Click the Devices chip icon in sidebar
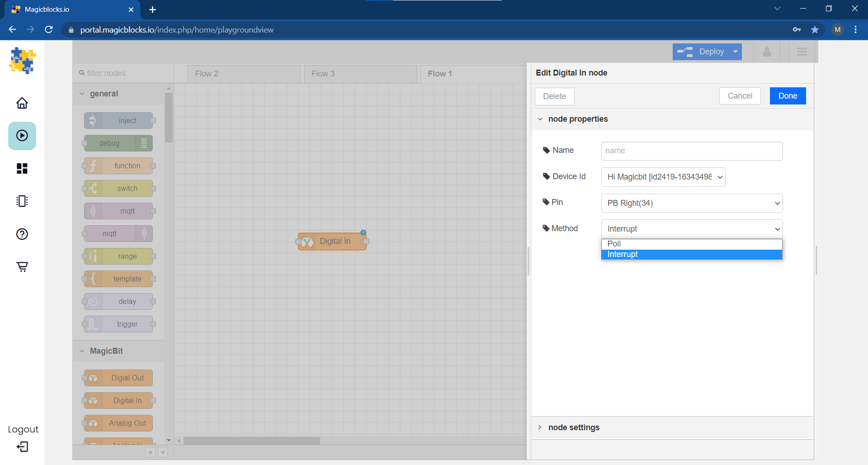This screenshot has width=868, height=465. [x=21, y=201]
